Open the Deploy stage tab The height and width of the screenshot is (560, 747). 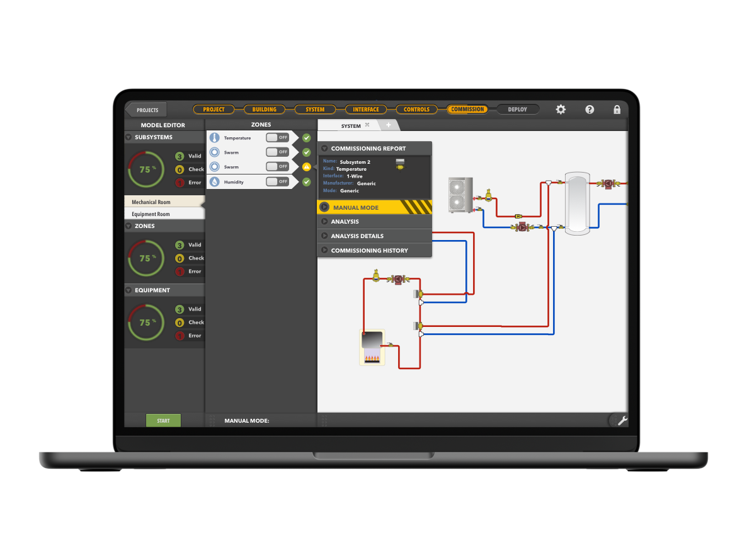(517, 109)
